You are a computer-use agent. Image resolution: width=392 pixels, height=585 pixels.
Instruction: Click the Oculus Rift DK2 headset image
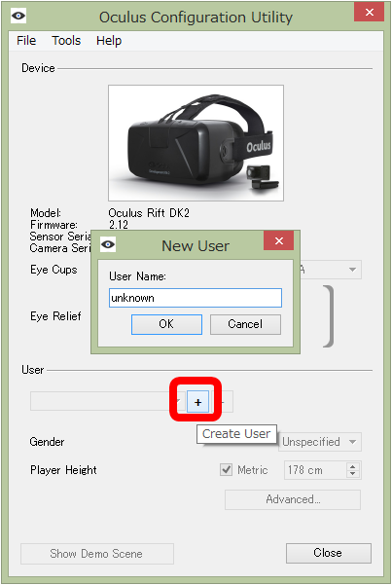196,143
